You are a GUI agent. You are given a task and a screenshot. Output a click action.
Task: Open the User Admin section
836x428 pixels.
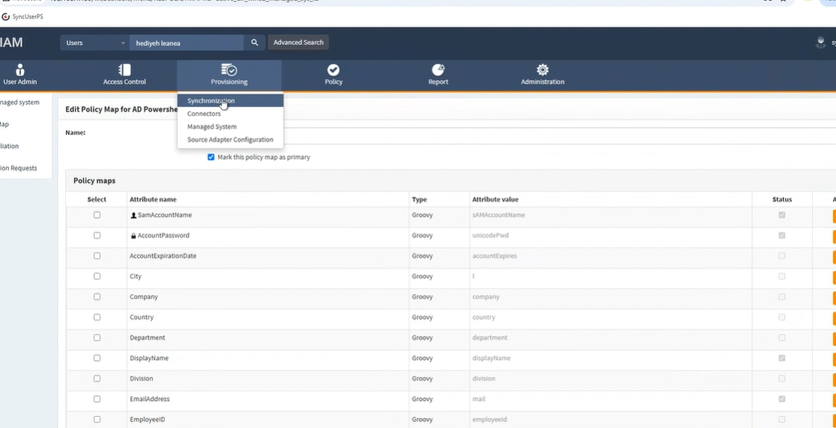(x=20, y=75)
